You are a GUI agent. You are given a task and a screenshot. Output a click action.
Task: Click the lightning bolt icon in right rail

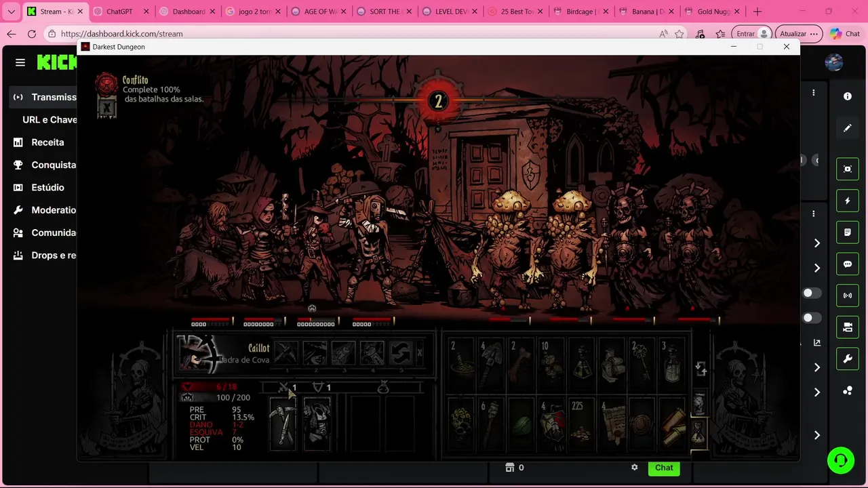point(847,201)
